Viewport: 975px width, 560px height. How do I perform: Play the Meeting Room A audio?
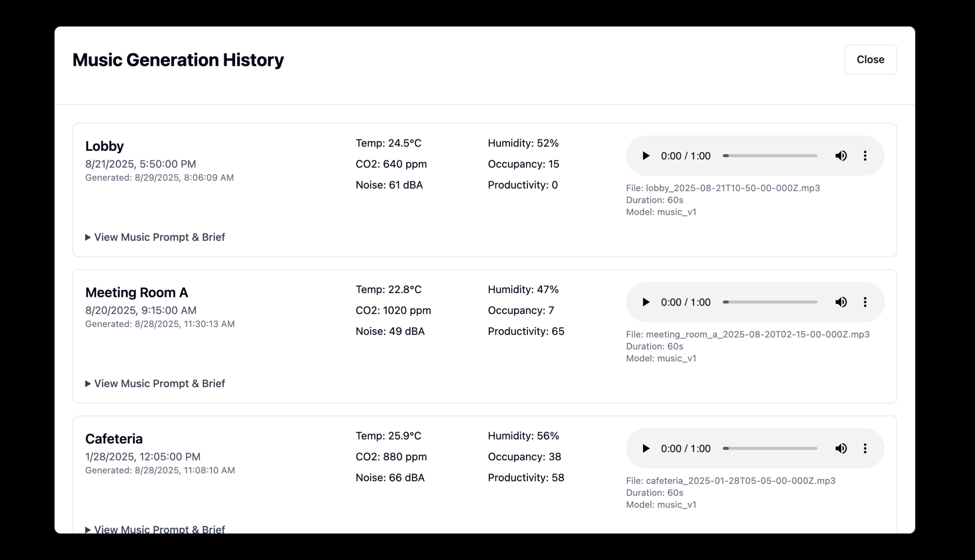click(x=646, y=302)
